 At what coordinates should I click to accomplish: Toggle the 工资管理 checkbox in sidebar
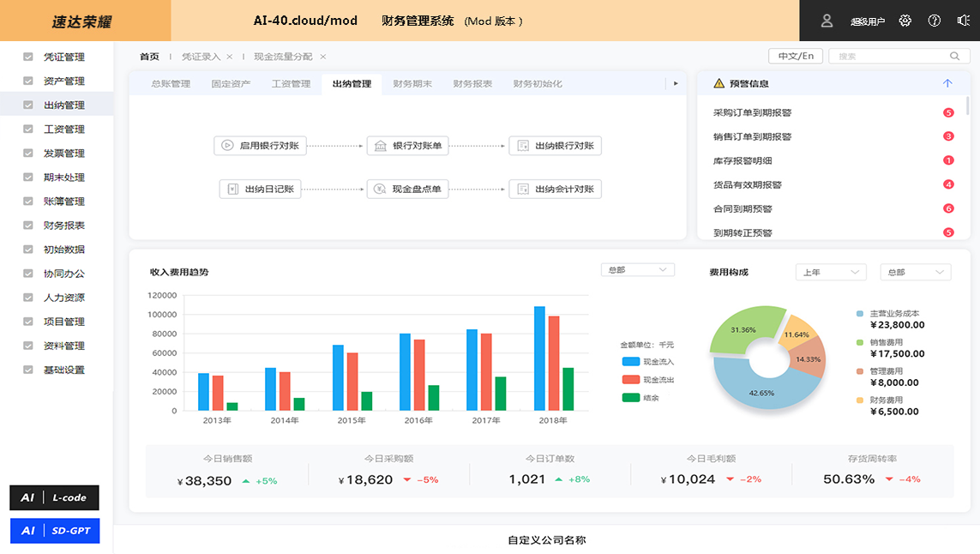[x=28, y=129]
